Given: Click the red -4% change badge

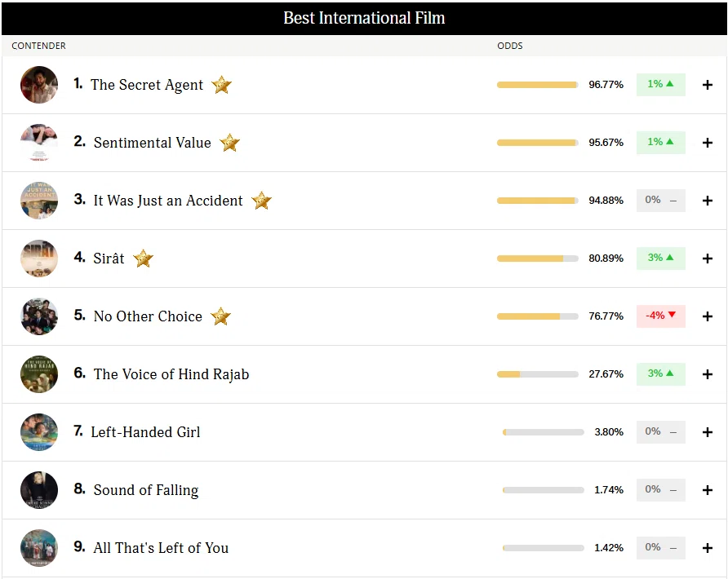Looking at the screenshot, I should [x=661, y=316].
